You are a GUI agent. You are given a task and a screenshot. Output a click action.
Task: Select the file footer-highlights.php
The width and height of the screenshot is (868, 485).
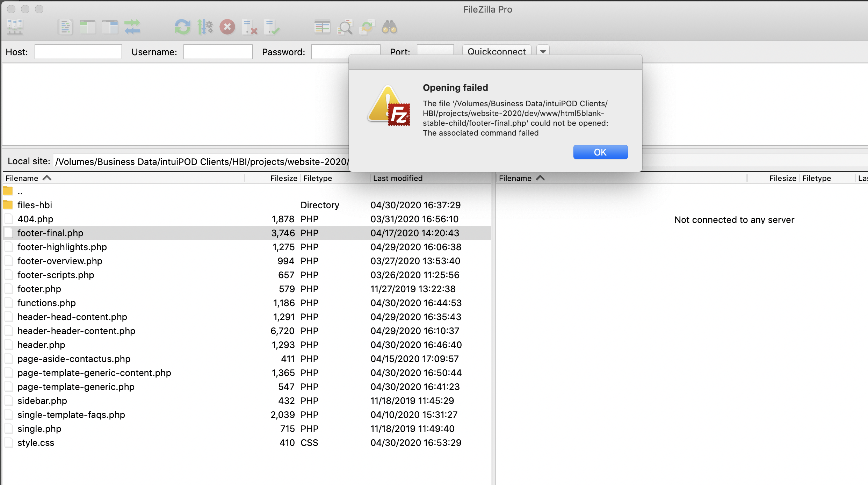pos(247,247)
